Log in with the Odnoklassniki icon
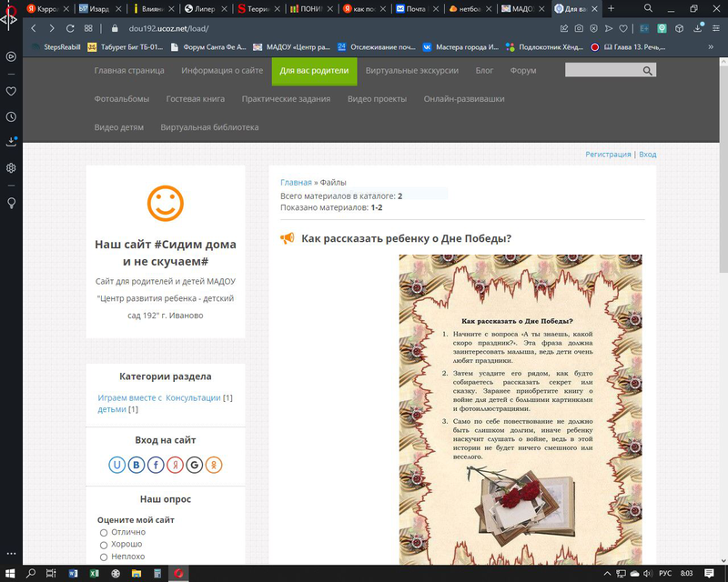Screen dimensions: 728x582 coord(214,466)
